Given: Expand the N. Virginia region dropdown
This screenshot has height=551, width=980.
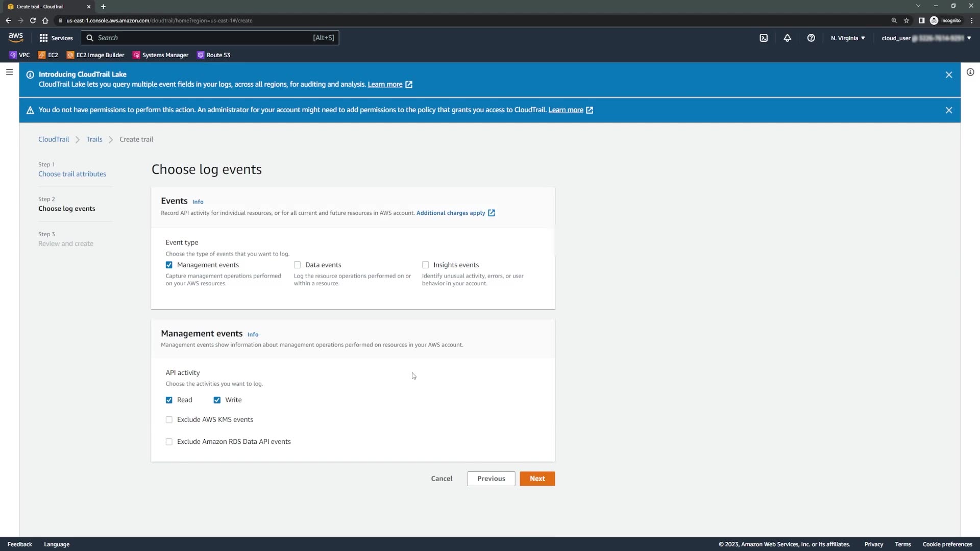Looking at the screenshot, I should [847, 38].
